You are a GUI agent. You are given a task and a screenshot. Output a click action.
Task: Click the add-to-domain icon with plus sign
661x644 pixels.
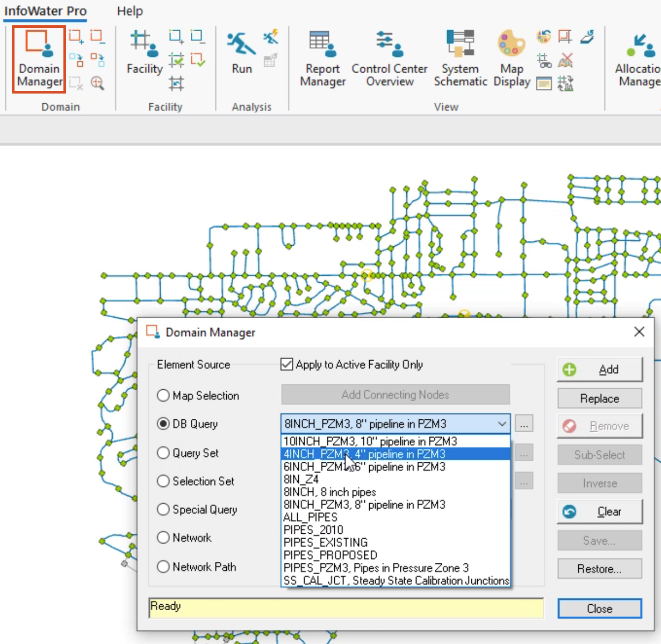tap(76, 37)
